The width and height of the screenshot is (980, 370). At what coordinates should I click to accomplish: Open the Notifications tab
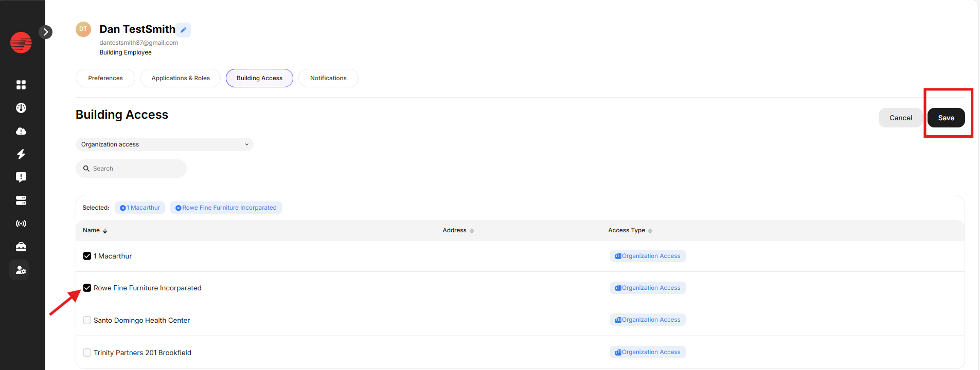click(328, 78)
